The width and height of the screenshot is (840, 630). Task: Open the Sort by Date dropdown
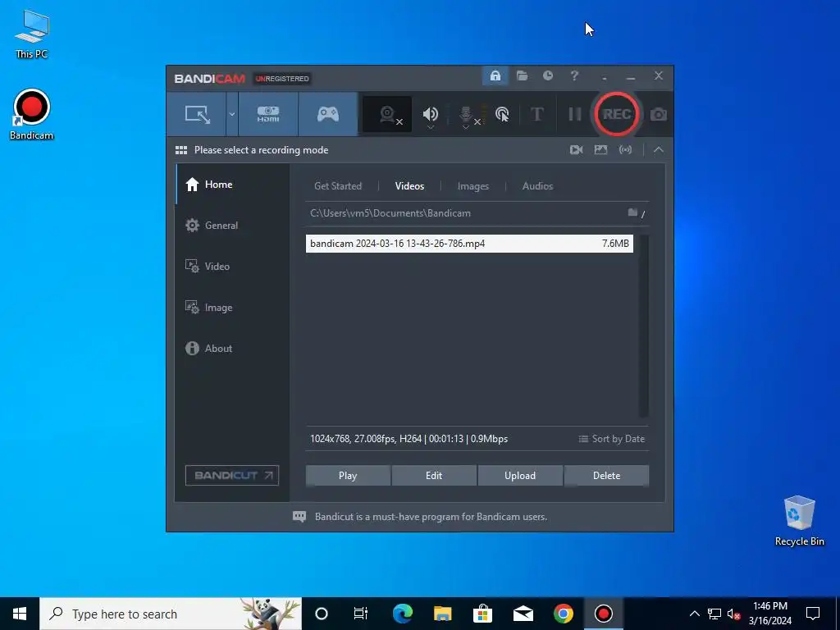612,439
